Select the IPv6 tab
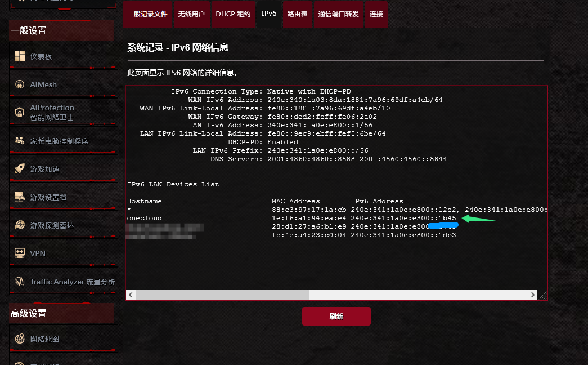 pos(269,14)
